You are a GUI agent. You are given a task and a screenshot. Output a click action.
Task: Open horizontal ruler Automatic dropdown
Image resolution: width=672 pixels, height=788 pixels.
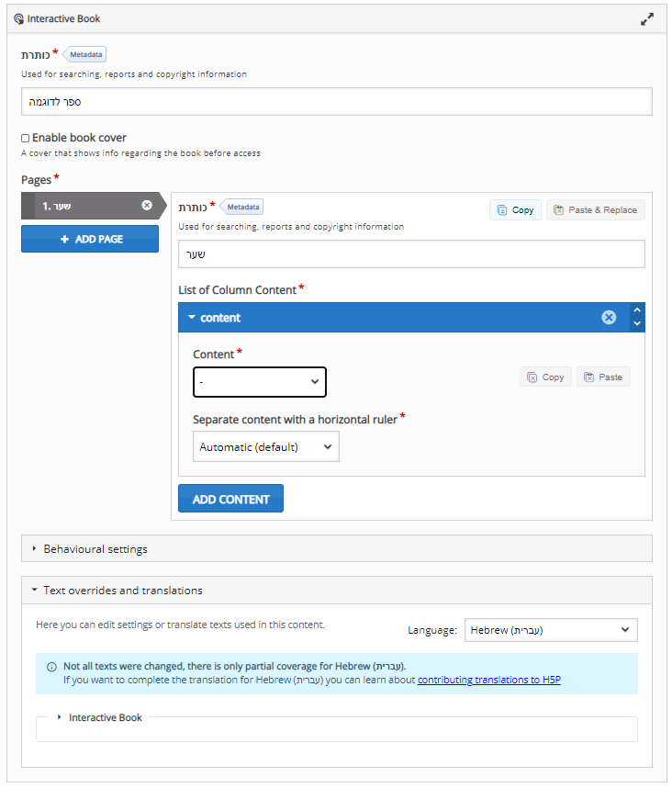265,446
